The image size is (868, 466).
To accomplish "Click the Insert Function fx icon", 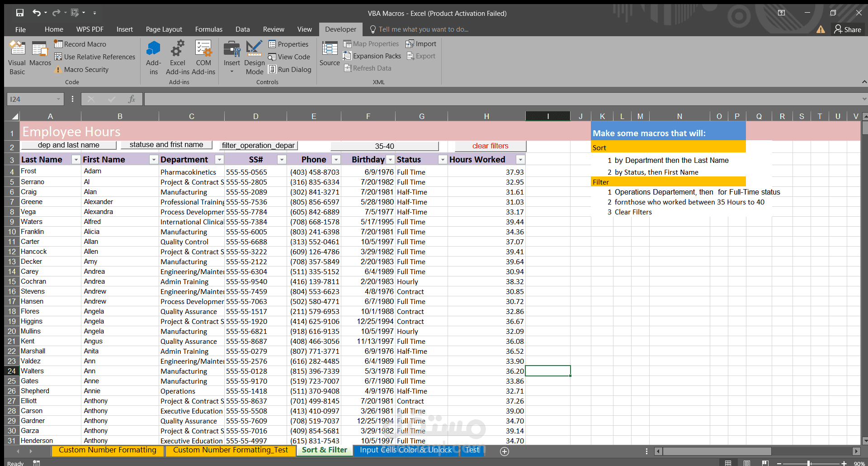I will click(132, 99).
